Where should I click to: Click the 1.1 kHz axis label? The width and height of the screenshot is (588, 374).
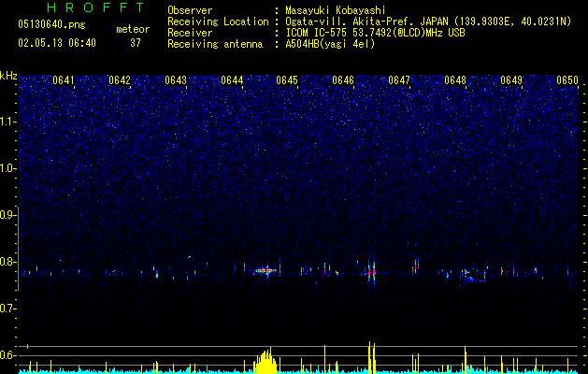[7, 122]
